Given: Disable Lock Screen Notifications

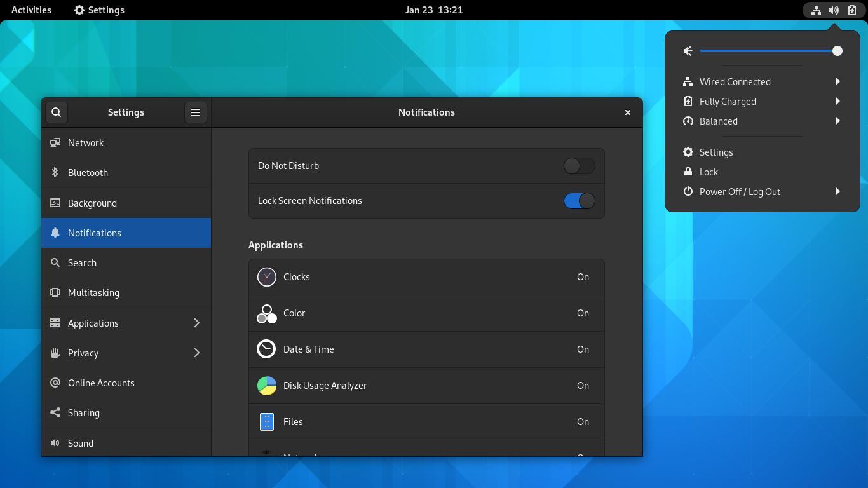Looking at the screenshot, I should coord(578,200).
